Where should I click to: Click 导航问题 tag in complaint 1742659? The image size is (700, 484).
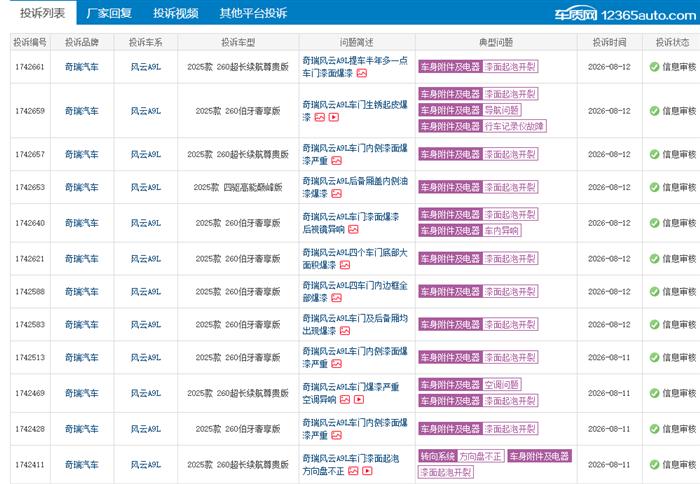tap(502, 110)
